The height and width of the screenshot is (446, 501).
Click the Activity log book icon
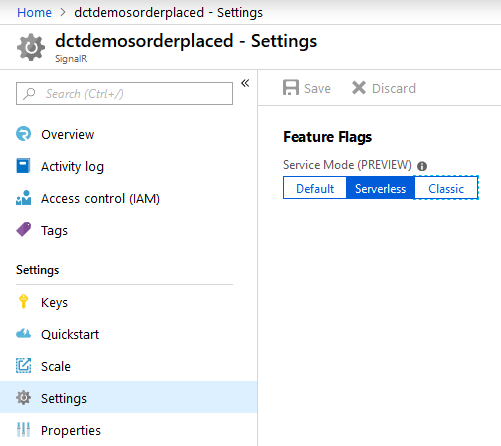23,166
